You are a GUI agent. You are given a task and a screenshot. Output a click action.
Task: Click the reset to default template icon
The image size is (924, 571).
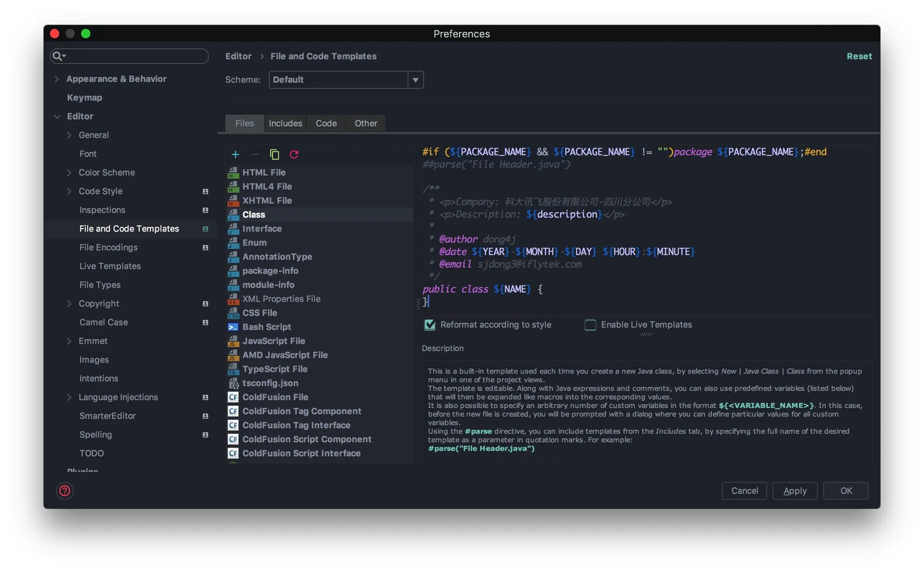[x=294, y=154]
